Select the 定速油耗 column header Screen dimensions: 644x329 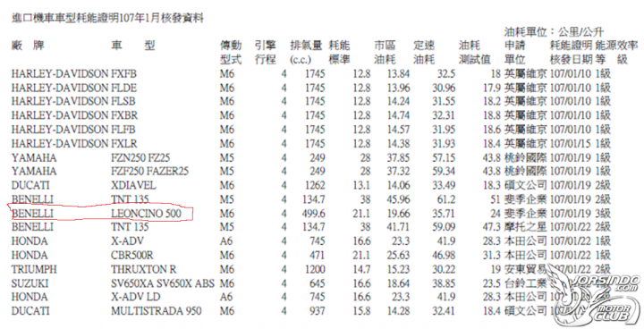click(x=424, y=52)
